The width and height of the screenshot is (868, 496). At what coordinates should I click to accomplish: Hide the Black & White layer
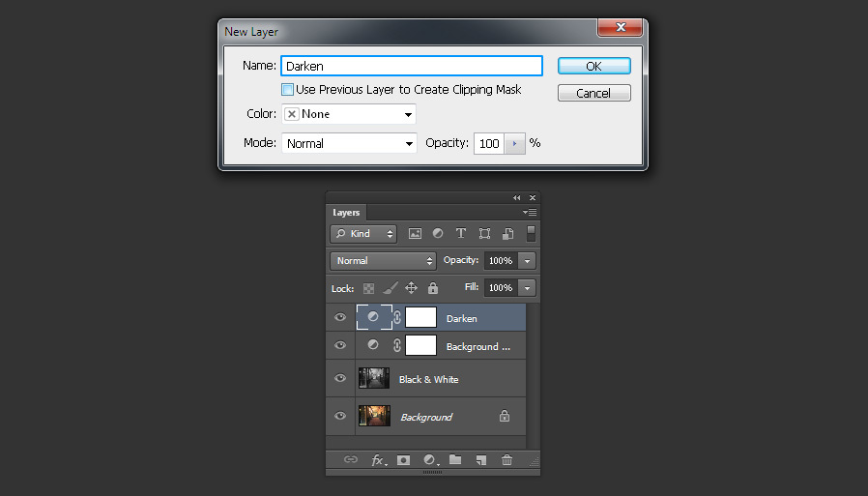(x=340, y=378)
